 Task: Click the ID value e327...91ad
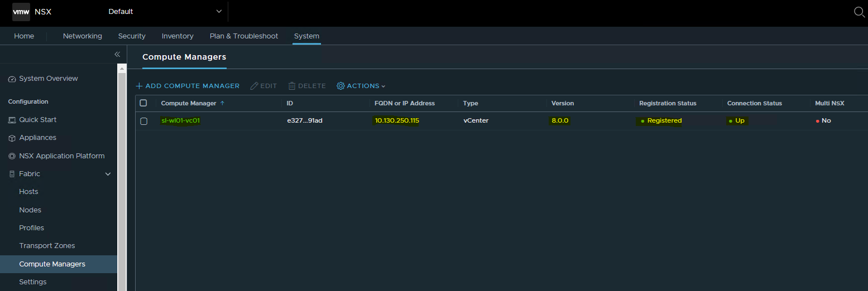pyautogui.click(x=305, y=120)
